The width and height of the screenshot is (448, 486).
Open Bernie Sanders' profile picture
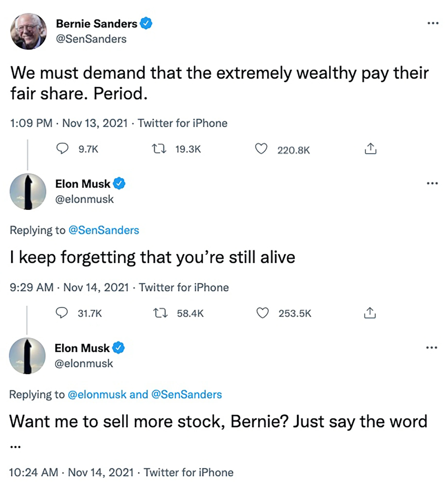pos(28,31)
